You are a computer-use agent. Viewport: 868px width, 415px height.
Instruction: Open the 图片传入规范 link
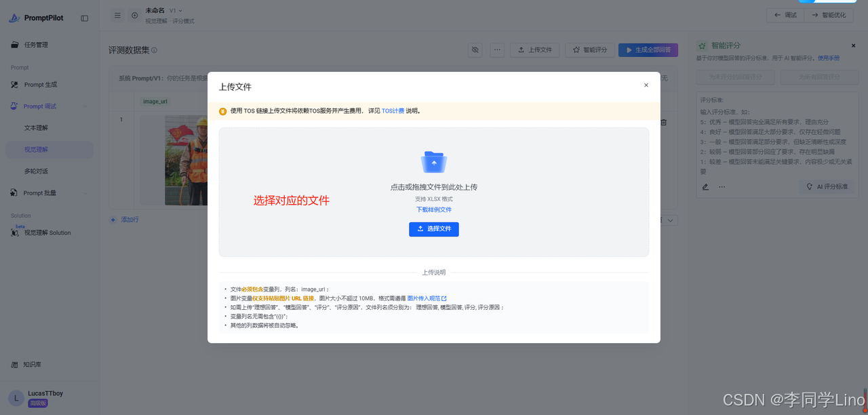tap(427, 298)
